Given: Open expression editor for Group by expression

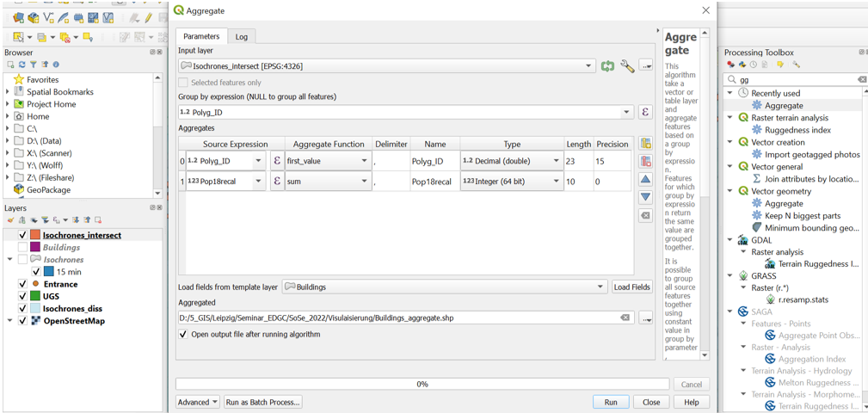Looking at the screenshot, I should pos(645,113).
